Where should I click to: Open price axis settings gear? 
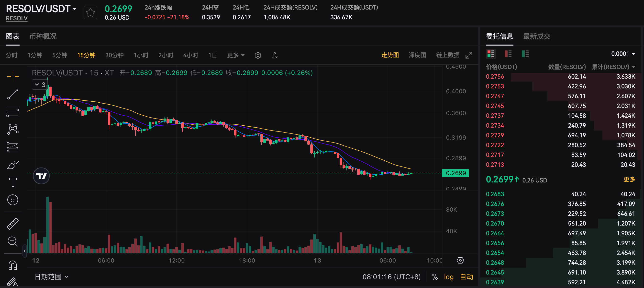460,261
